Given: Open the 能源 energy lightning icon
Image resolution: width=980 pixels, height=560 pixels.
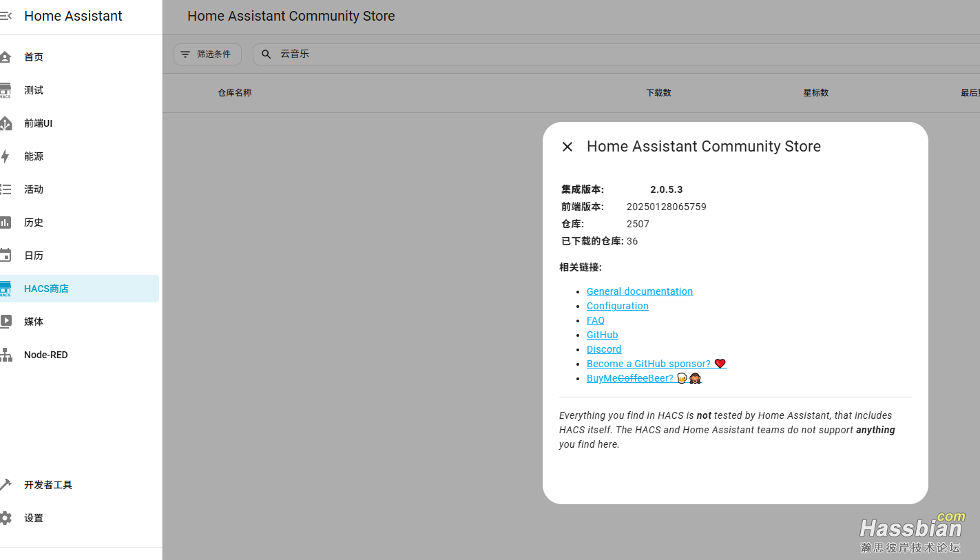Looking at the screenshot, I should tap(6, 156).
